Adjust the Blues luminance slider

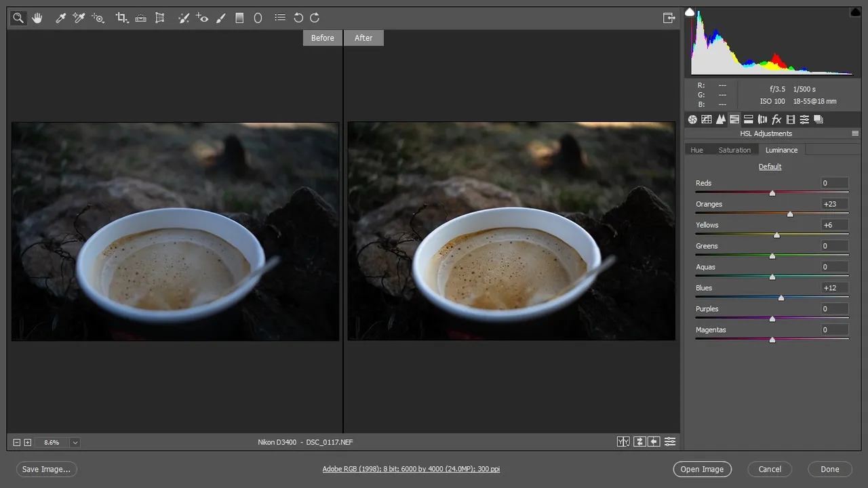pos(781,298)
